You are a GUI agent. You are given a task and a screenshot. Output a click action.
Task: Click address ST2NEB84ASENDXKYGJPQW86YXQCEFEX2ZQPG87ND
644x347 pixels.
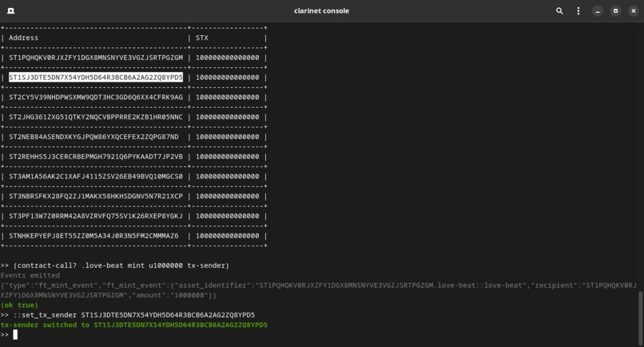tap(93, 137)
